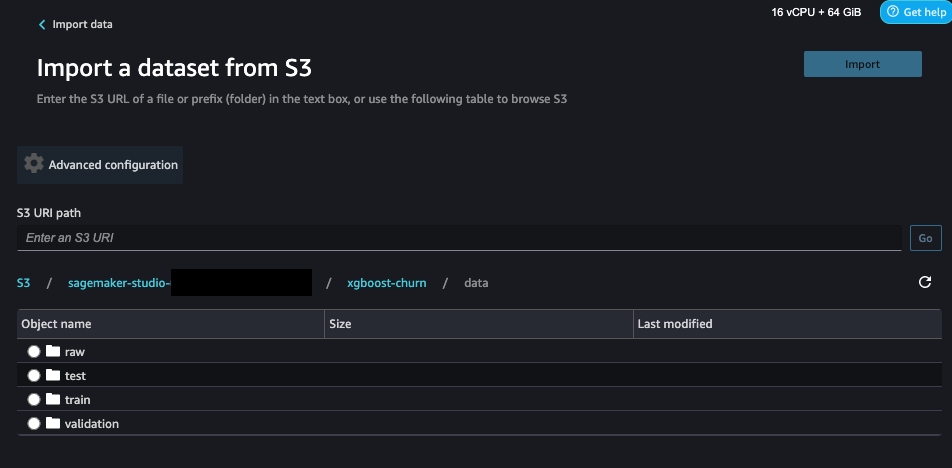The height and width of the screenshot is (468, 952).
Task: Click the S3 URI path text box
Action: coord(459,238)
